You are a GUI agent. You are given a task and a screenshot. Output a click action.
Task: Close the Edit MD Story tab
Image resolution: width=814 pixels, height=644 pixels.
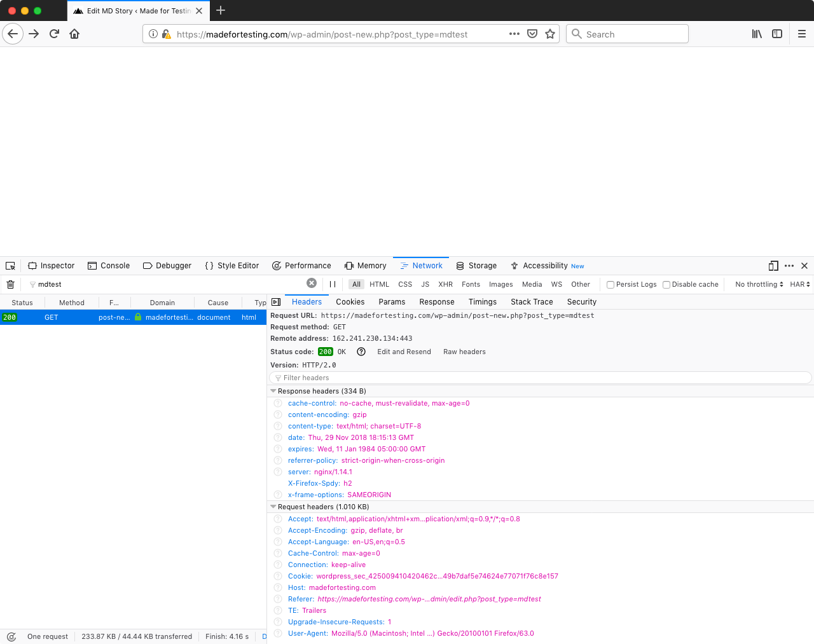click(199, 11)
